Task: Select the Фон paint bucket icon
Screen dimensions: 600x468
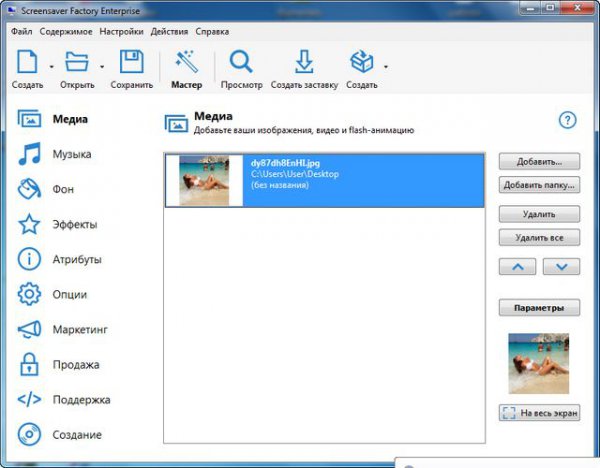Action: [x=29, y=189]
